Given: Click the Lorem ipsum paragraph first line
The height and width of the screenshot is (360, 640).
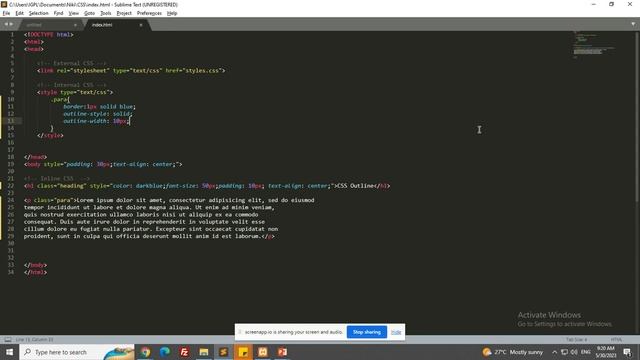Looking at the screenshot, I should click(169, 200).
